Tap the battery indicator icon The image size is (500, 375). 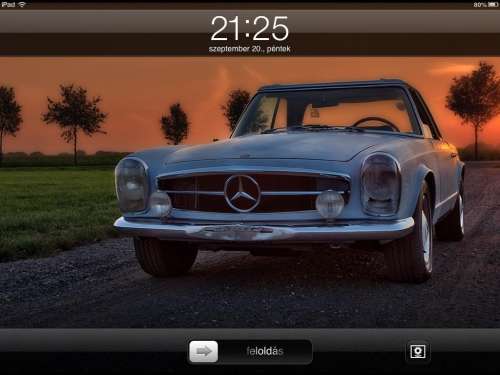coord(493,5)
